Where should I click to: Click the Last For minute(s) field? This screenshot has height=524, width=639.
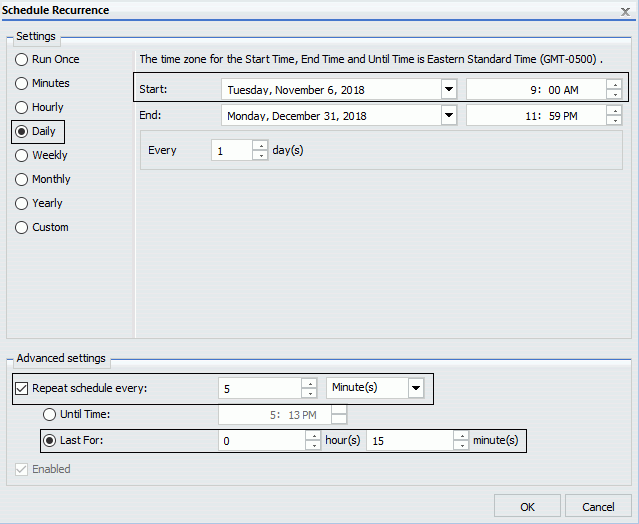[x=410, y=440]
